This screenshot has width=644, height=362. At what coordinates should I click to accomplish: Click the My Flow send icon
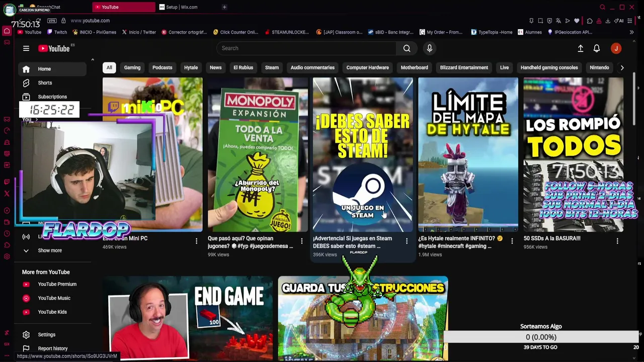[x=568, y=21]
